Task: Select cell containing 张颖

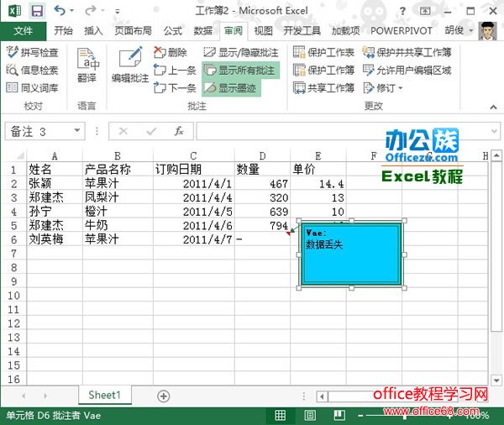Action: 55,184
